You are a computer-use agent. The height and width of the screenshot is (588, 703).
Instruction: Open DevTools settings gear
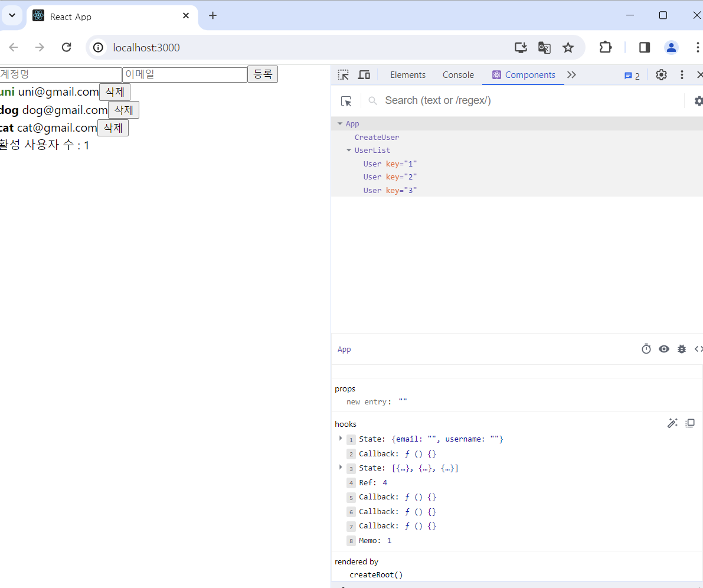(661, 74)
